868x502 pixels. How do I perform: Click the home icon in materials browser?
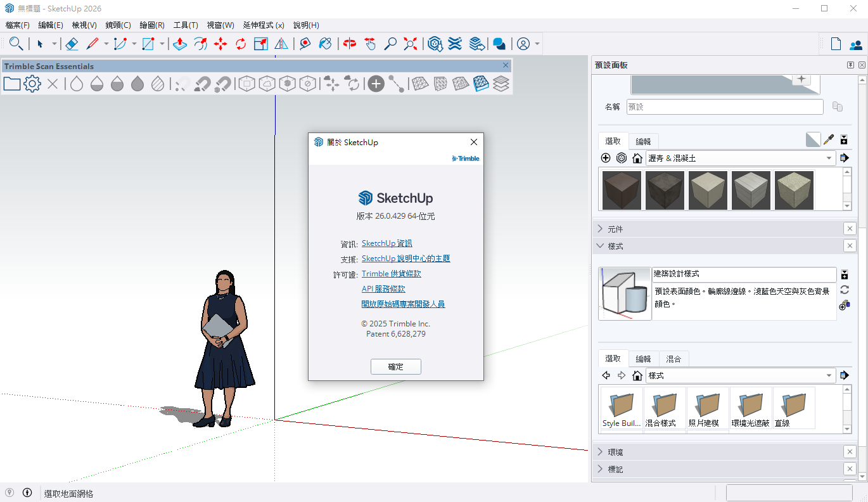click(x=637, y=158)
